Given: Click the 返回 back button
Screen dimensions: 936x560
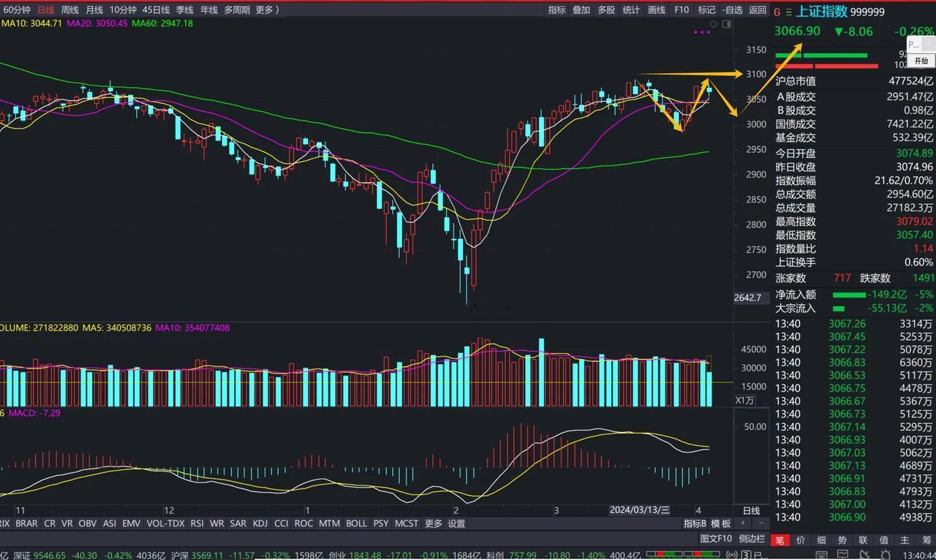Looking at the screenshot, I should (758, 10).
